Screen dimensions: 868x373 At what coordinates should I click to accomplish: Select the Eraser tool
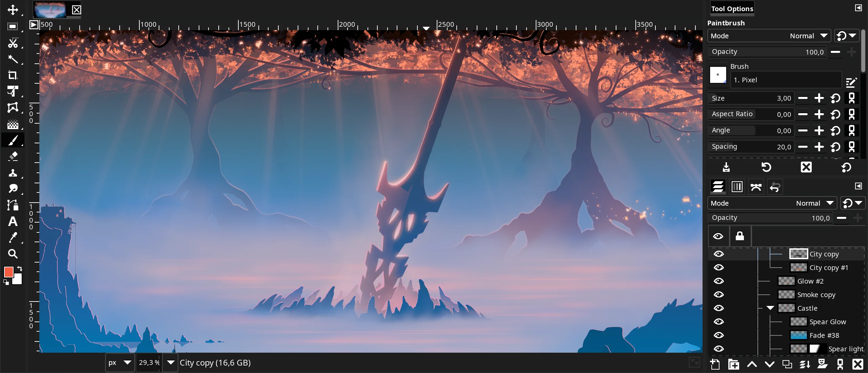13,156
